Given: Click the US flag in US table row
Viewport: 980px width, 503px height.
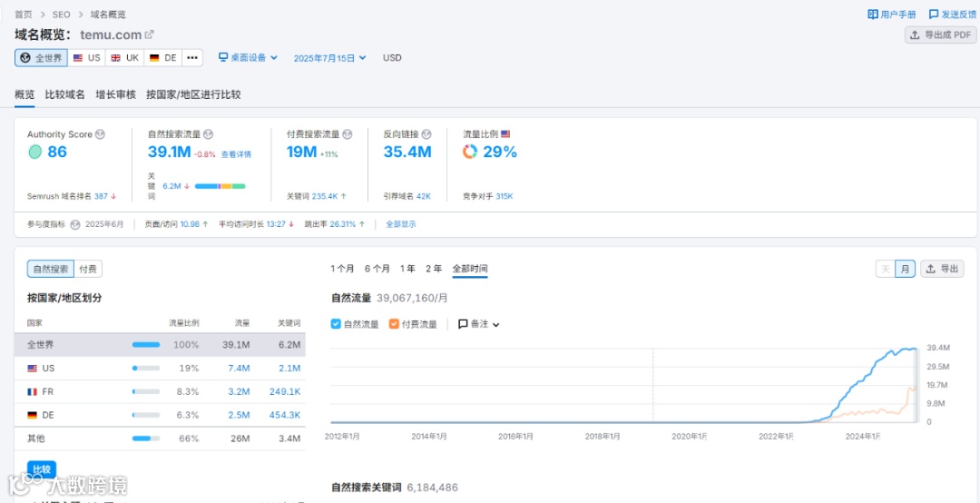Looking at the screenshot, I should tap(33, 369).
